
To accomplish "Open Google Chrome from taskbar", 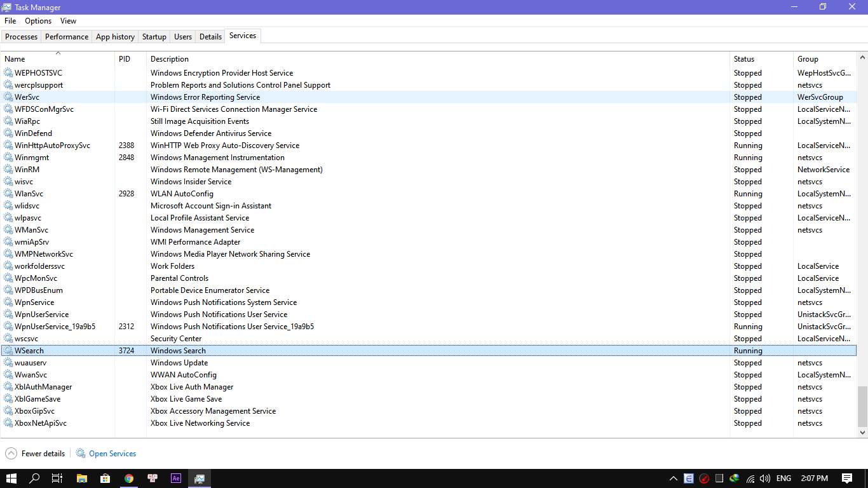I will (129, 478).
